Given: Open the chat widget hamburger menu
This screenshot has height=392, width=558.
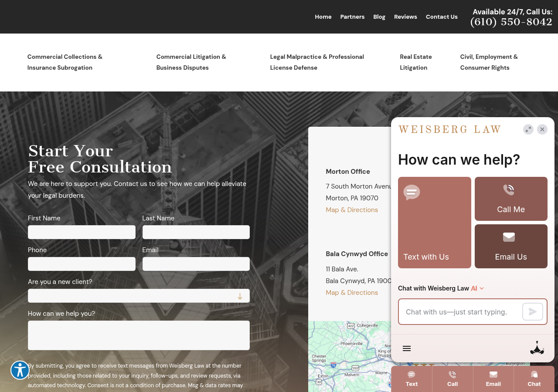Looking at the screenshot, I should pyautogui.click(x=407, y=348).
